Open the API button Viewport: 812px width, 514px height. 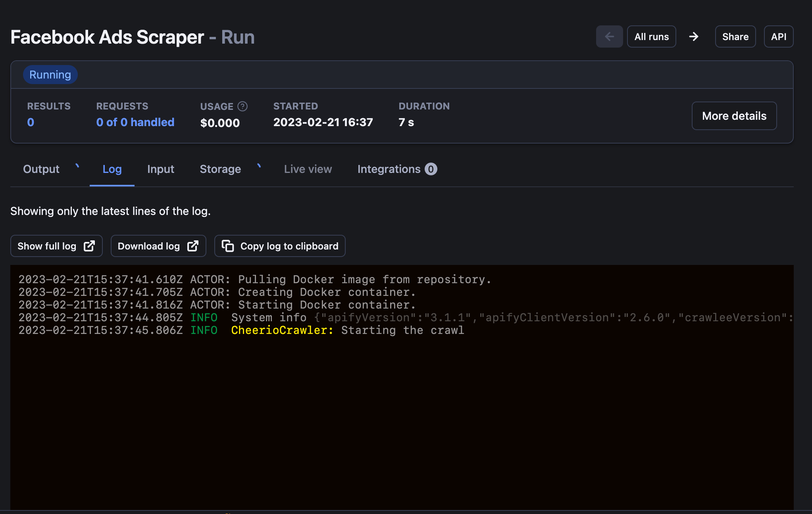pyautogui.click(x=778, y=36)
